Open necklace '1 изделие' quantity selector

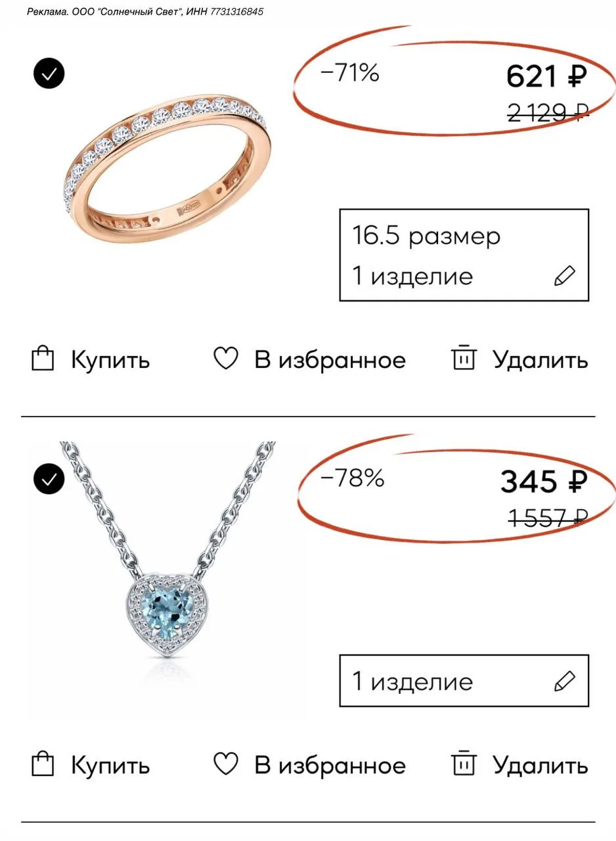click(x=464, y=681)
